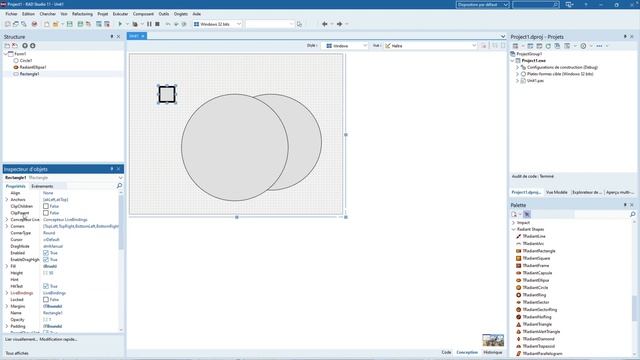Screen dimensions: 640x360
Task: Pause program execution in main toolbar
Action: coord(149,24)
